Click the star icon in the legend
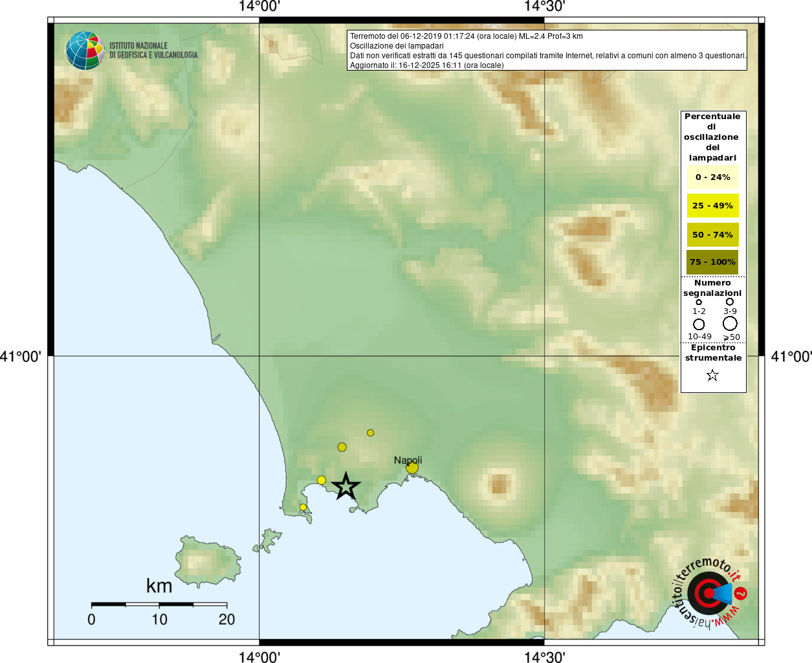Screen dimensions: 812x663 [x=712, y=376]
